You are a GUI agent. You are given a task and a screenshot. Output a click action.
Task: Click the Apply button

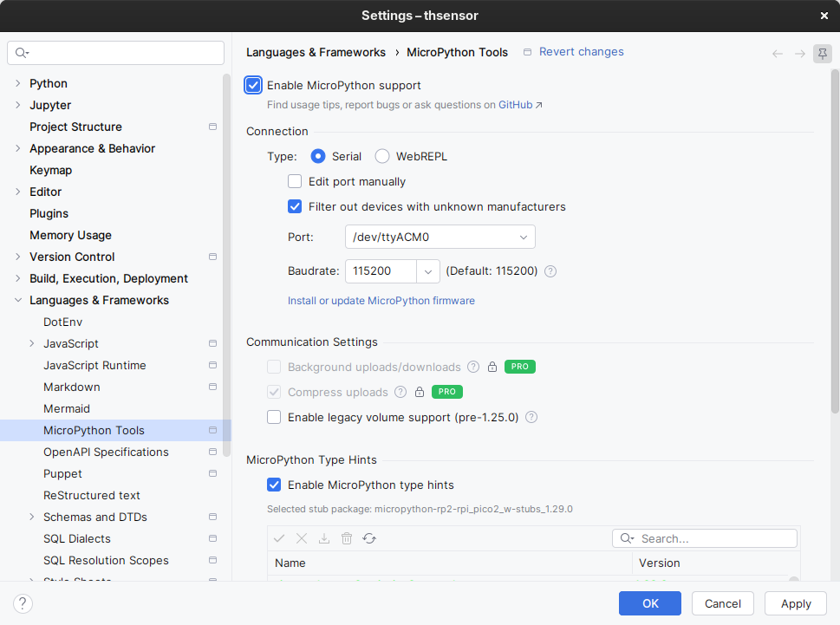click(x=796, y=603)
